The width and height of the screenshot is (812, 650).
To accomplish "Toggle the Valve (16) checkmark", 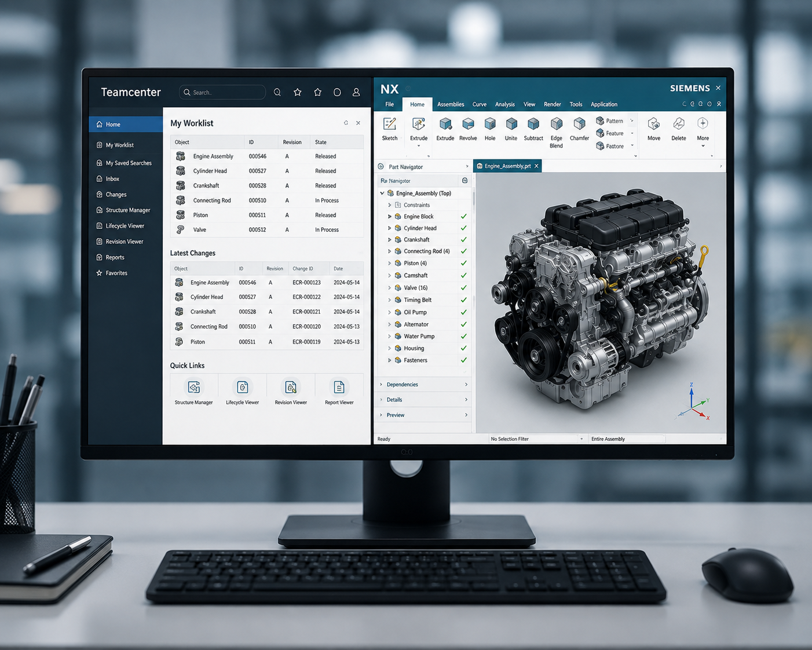I will [463, 288].
